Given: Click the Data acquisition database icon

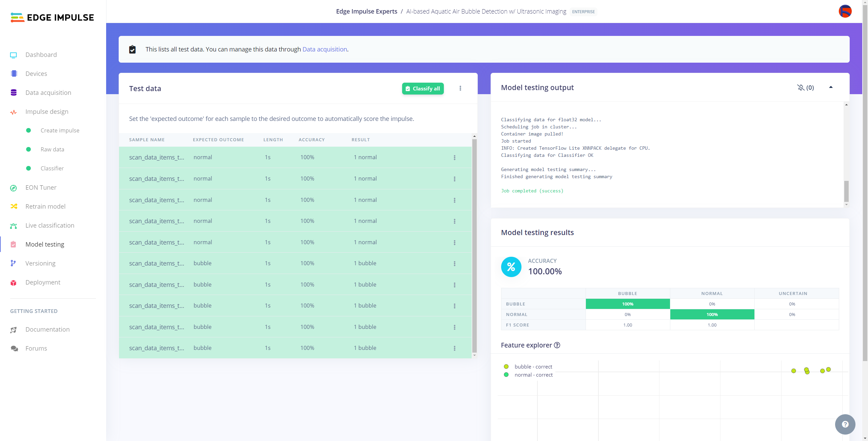Looking at the screenshot, I should pyautogui.click(x=14, y=93).
